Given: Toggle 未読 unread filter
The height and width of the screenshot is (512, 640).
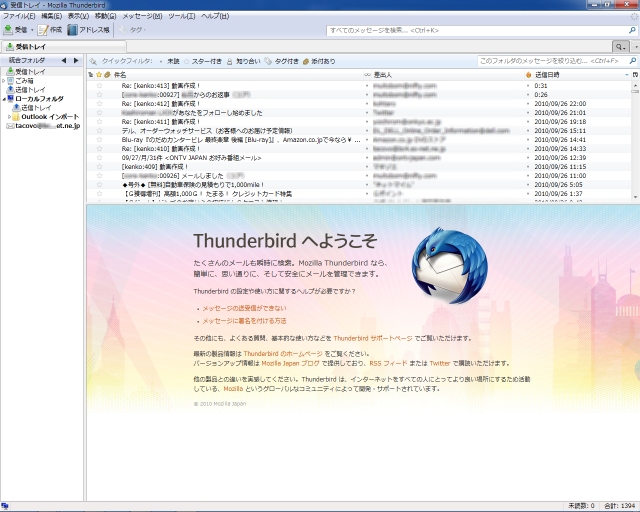Looking at the screenshot, I should pyautogui.click(x=171, y=61).
